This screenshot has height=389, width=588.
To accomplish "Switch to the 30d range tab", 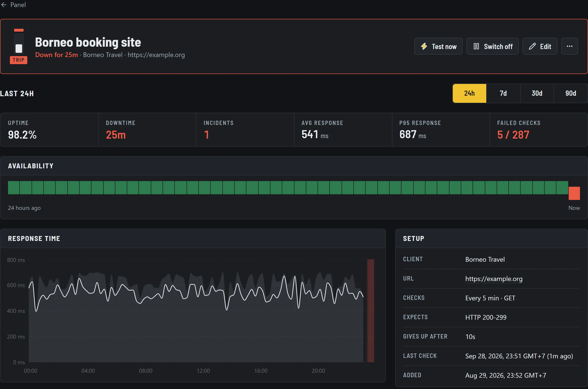I will (x=537, y=93).
